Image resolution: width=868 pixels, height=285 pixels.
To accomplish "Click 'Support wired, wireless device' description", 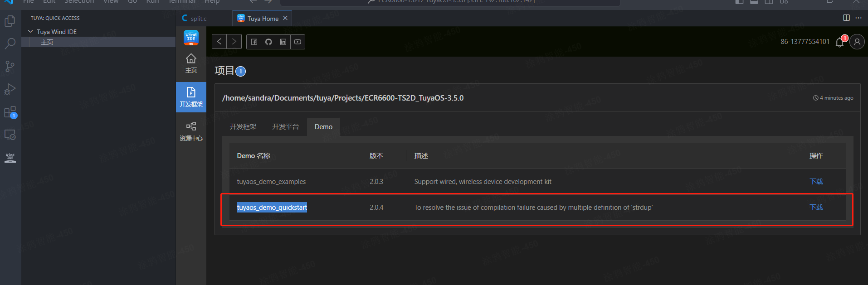I will tap(483, 181).
